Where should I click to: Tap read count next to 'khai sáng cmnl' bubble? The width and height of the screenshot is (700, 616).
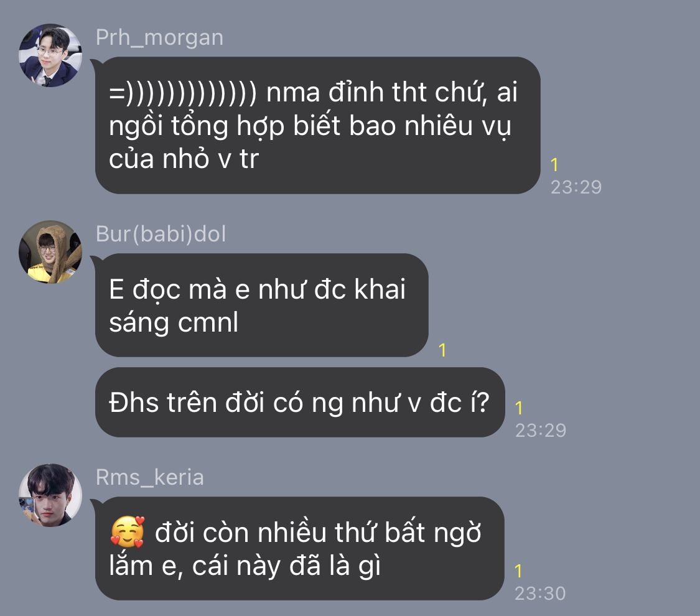[x=442, y=350]
